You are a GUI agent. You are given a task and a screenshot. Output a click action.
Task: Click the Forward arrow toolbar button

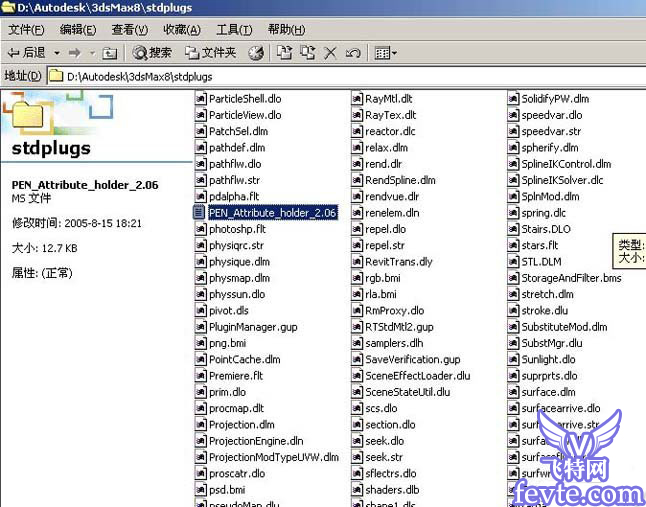click(75, 53)
